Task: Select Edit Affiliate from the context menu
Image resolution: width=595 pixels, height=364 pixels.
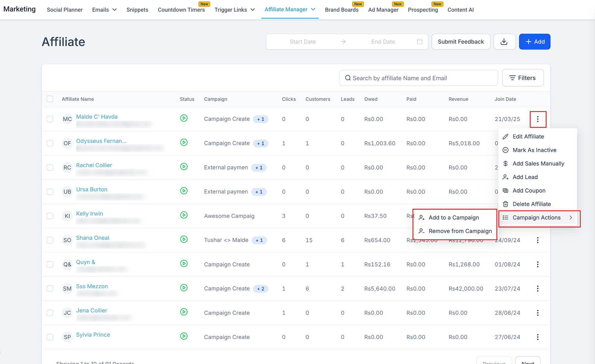Action: (528, 136)
